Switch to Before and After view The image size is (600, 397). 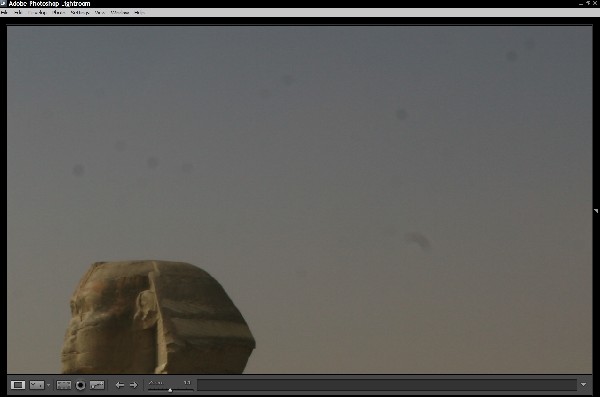[37, 385]
